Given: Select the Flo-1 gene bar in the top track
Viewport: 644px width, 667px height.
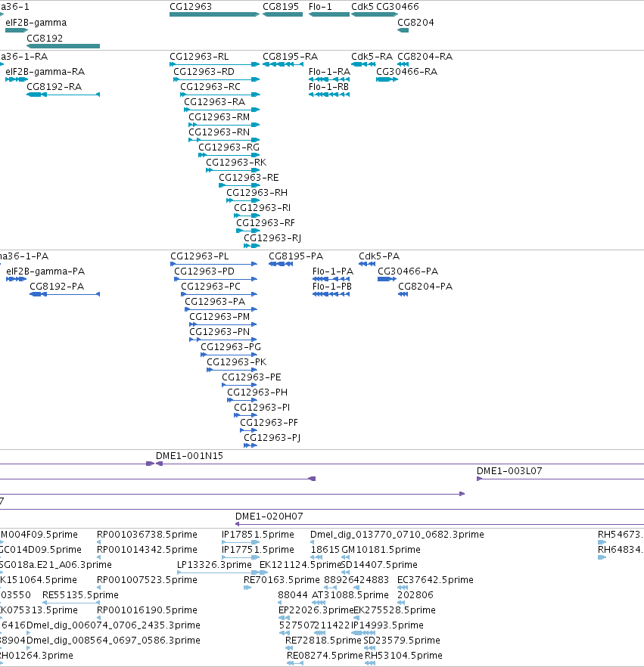Looking at the screenshot, I should 329,14.
